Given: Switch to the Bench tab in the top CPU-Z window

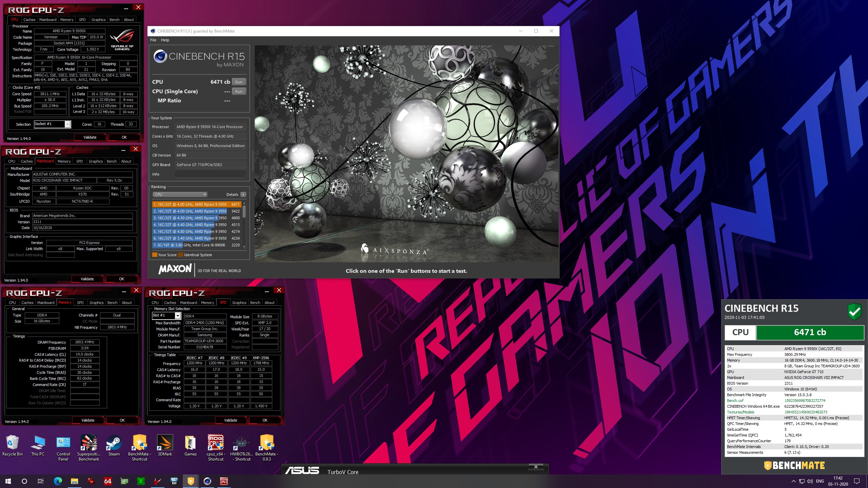Looking at the screenshot, I should (x=114, y=20).
